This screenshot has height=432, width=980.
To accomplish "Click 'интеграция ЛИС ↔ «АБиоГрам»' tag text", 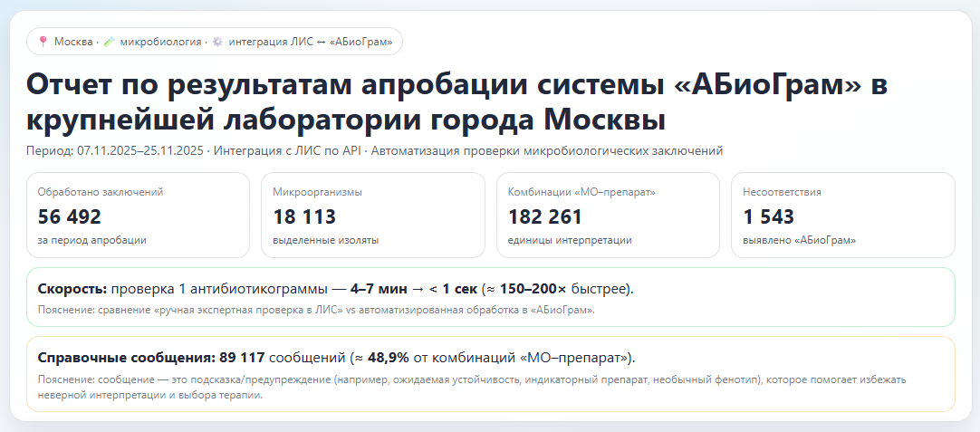I will [x=311, y=42].
